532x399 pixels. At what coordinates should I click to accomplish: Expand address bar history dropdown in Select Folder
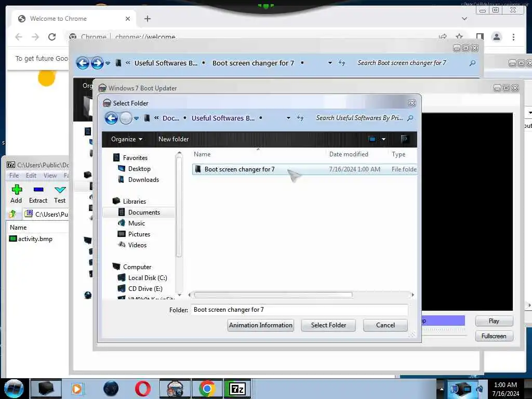[x=288, y=118]
